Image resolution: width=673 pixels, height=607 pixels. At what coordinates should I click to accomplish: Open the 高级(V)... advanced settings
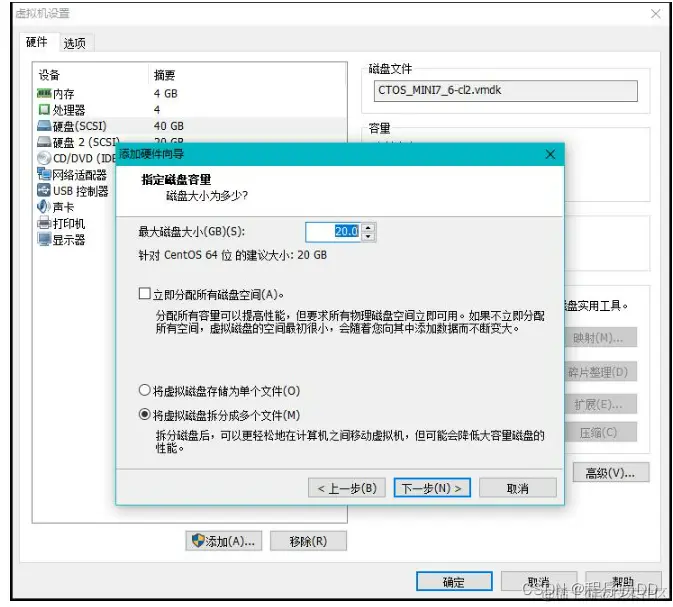pos(611,473)
